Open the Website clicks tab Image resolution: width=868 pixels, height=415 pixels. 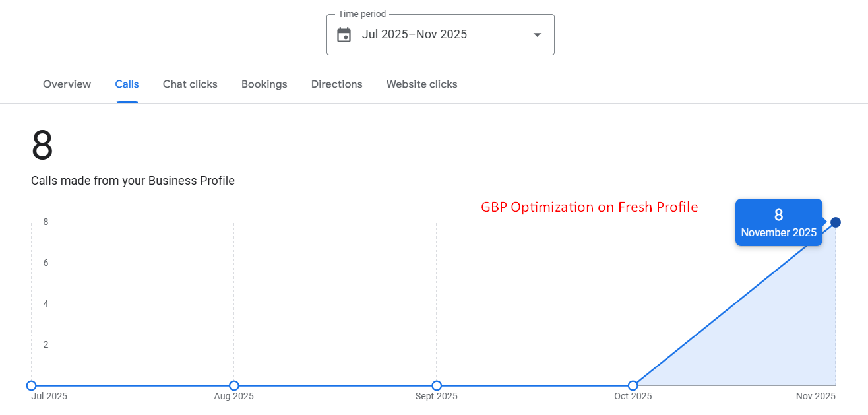pos(421,84)
